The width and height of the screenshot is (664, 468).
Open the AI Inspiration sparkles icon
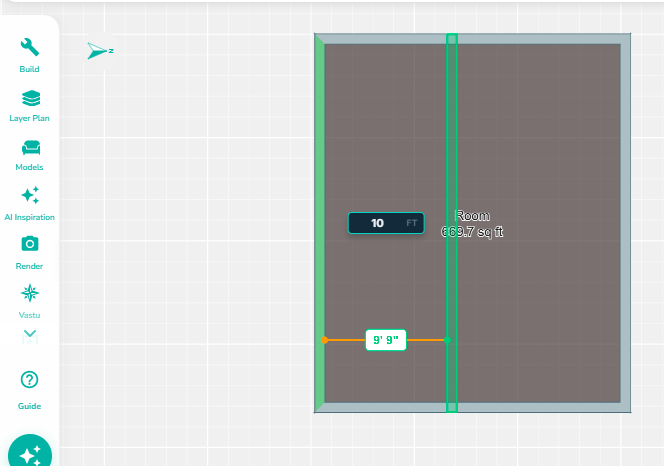click(x=30, y=195)
